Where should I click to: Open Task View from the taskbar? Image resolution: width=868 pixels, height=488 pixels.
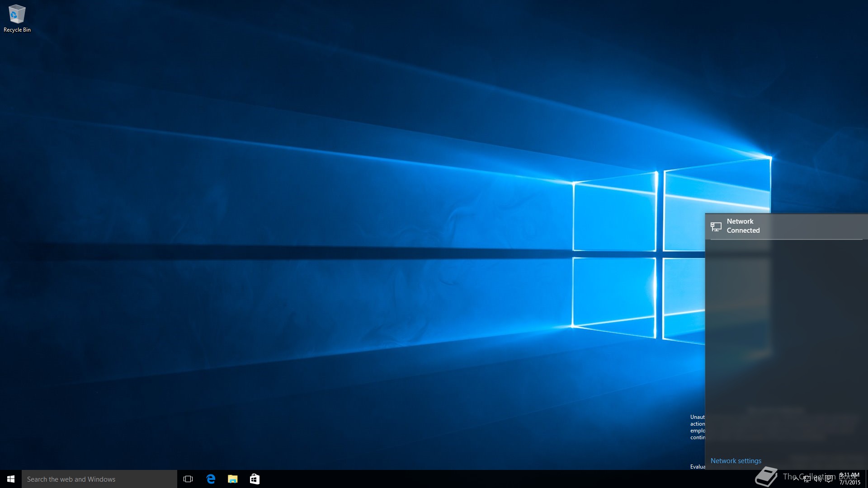(188, 479)
